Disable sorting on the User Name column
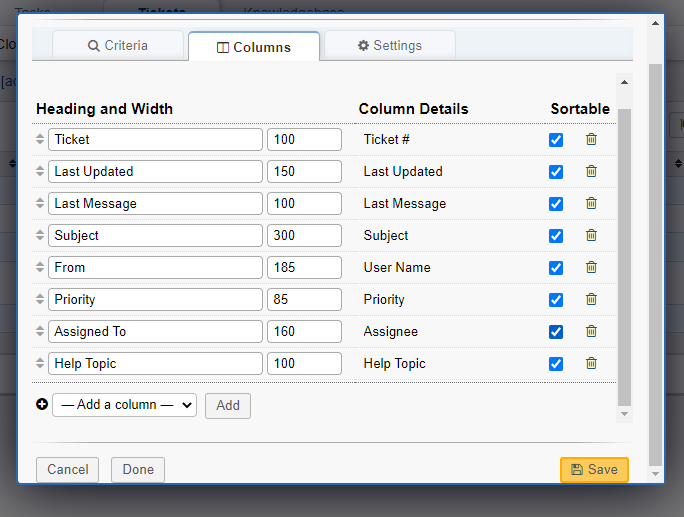684x517 pixels. [x=556, y=268]
